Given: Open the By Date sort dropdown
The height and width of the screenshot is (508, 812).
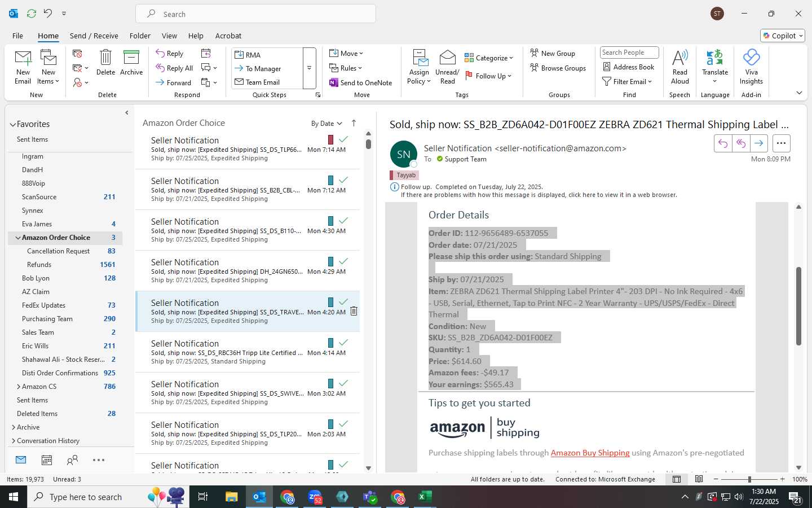Looking at the screenshot, I should tap(326, 124).
